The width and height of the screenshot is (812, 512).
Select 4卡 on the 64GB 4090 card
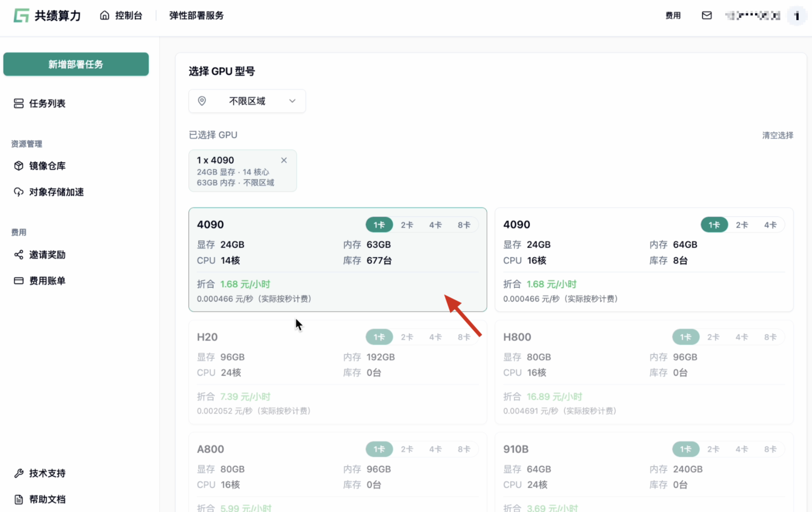770,225
